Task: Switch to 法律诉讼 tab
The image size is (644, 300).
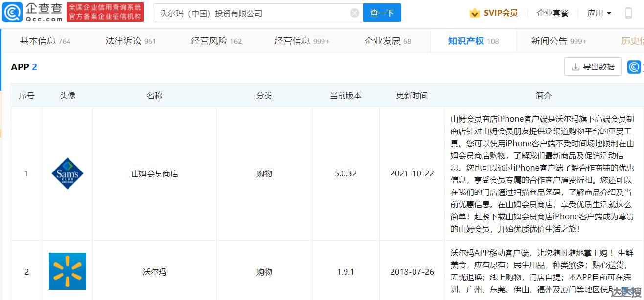Action: (131, 41)
